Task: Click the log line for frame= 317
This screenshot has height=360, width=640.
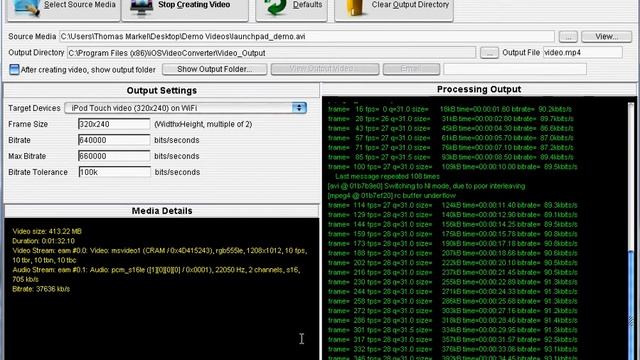Action: point(453,340)
